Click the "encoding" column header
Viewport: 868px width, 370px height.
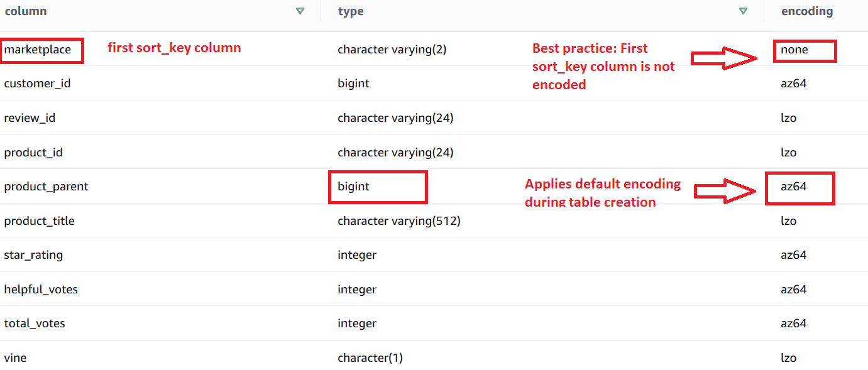coord(806,11)
